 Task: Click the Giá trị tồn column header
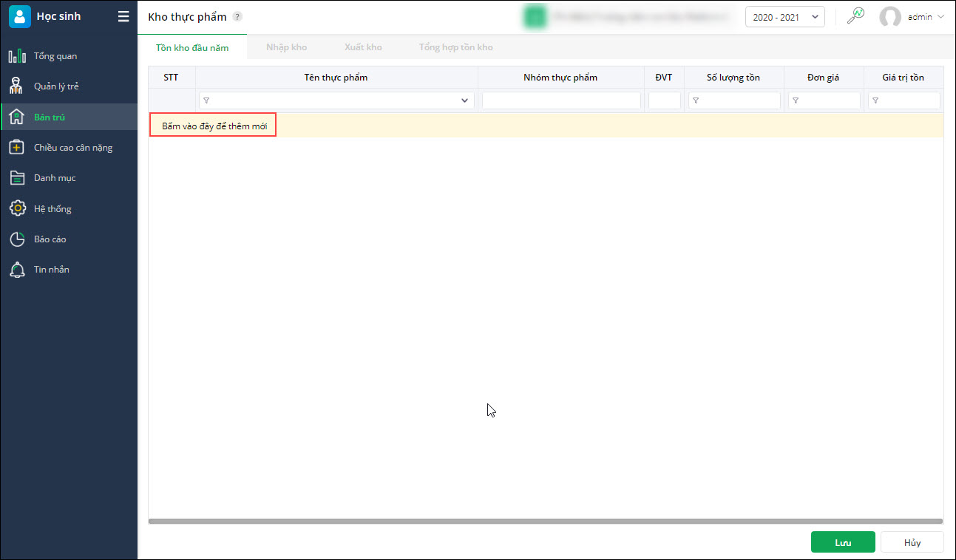(x=904, y=78)
